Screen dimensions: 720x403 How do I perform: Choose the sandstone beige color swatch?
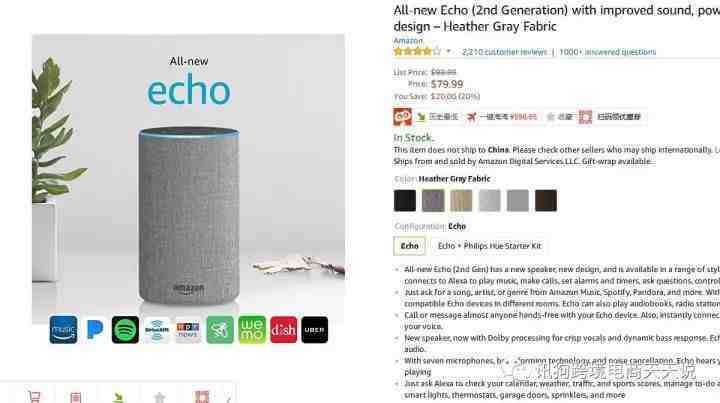coord(461,201)
